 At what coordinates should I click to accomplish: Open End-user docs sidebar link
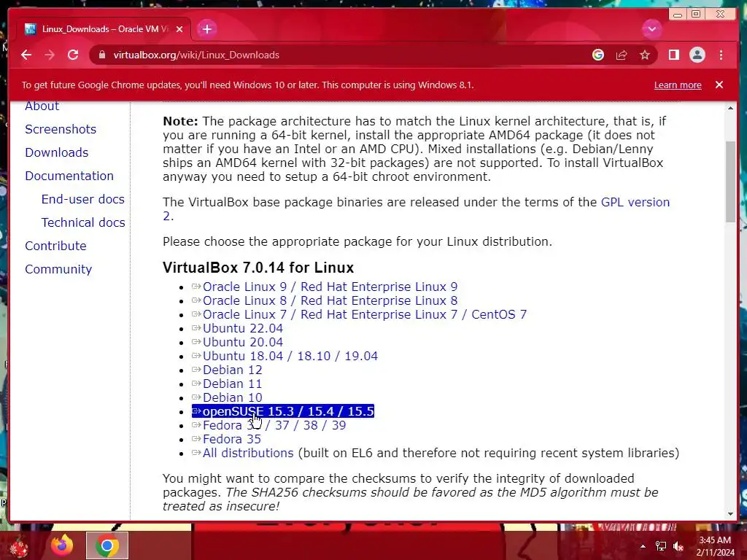[83, 199]
